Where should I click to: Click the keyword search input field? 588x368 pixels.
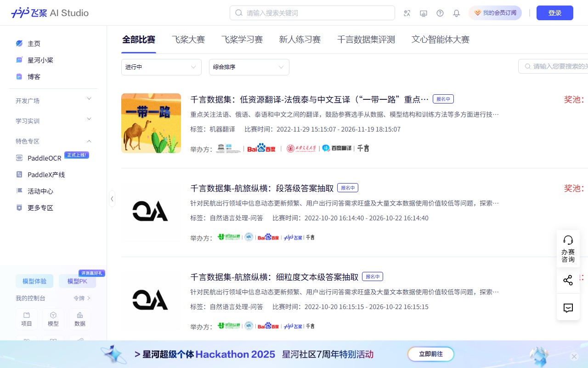(x=312, y=13)
